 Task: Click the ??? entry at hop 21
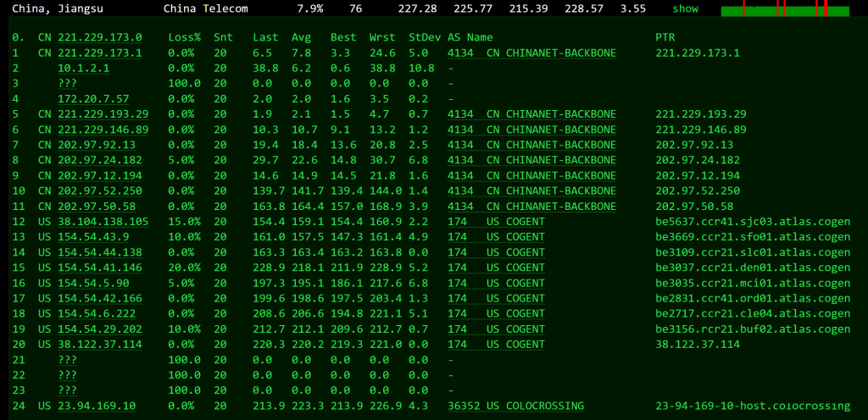coord(67,360)
